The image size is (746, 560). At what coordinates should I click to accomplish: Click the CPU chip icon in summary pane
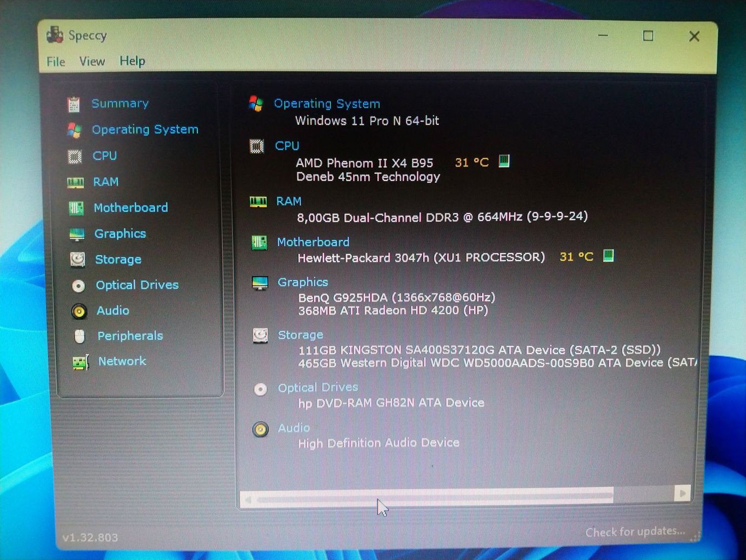click(257, 146)
